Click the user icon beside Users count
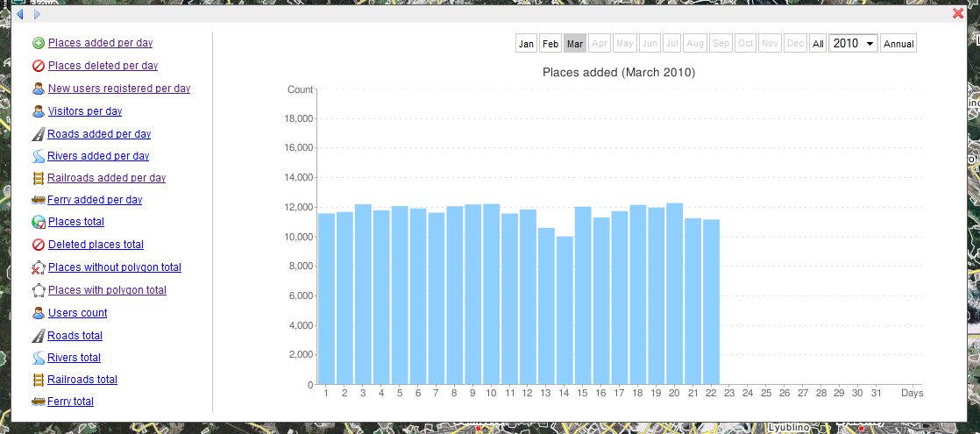Viewport: 980px width, 434px height. (x=39, y=313)
